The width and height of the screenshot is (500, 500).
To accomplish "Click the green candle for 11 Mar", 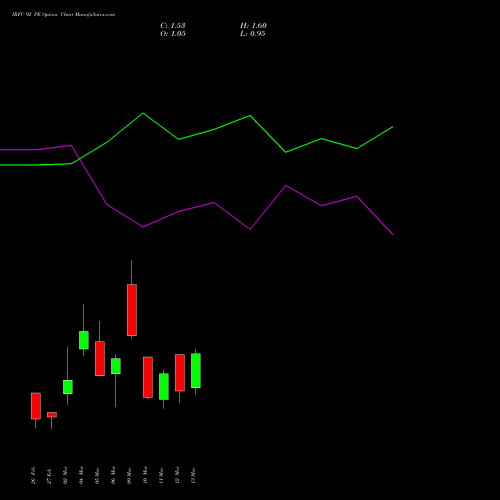I will (164, 386).
